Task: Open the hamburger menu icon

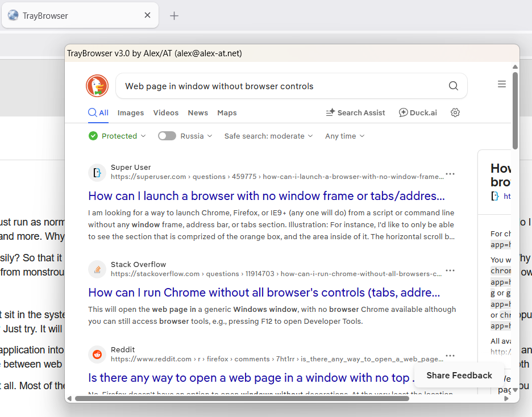Action: pos(501,84)
